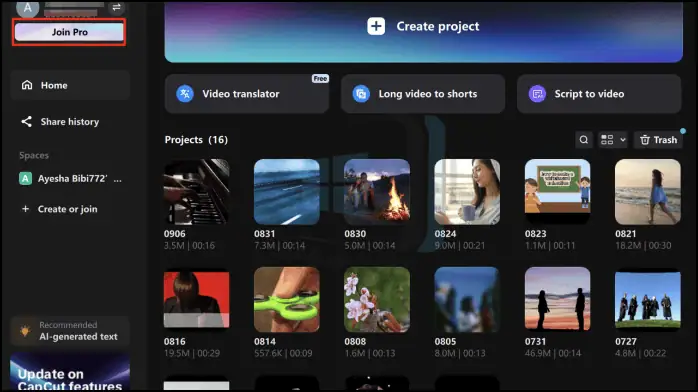698x392 pixels.
Task: Open project 0814 fidget spinner thumbnail
Action: pos(287,299)
